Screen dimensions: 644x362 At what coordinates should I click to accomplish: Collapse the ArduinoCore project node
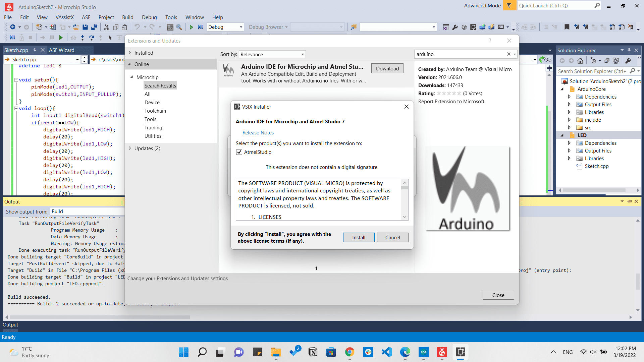tap(562, 89)
